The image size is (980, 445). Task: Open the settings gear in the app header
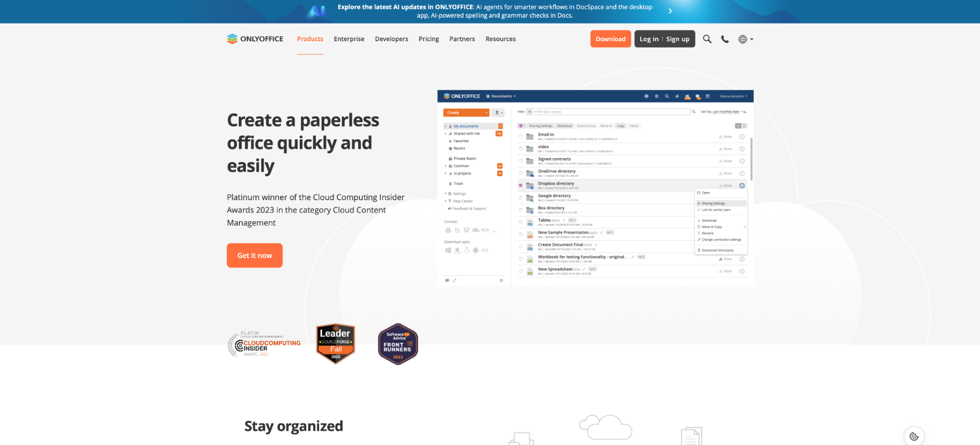[656, 97]
